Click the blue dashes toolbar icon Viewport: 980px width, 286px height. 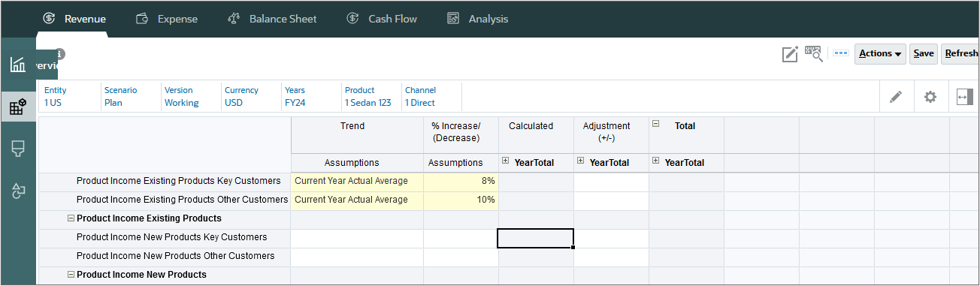coord(841,53)
